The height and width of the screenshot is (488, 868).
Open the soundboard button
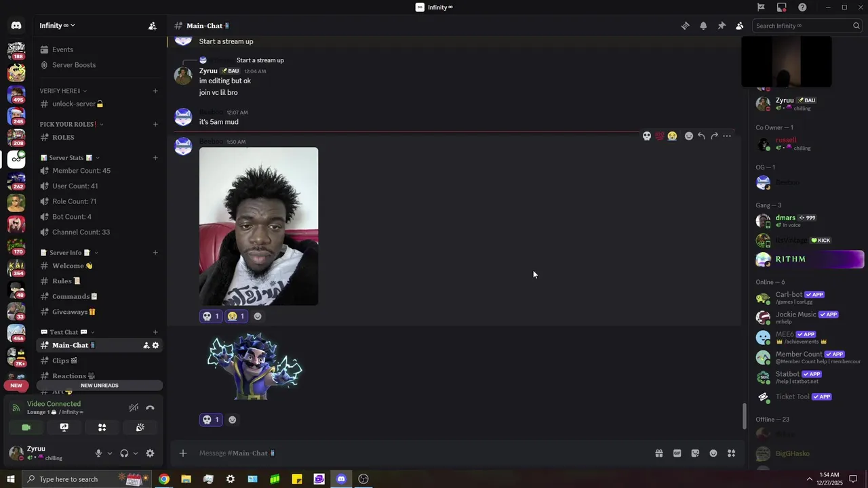(x=140, y=428)
